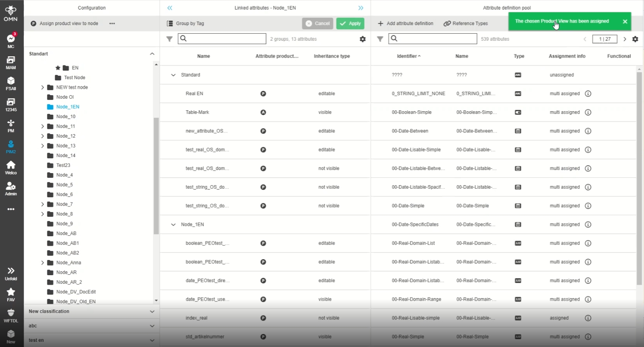Click info icon for 00-Boolean-Simple row
Viewport: 644px width, 347px height.
pyautogui.click(x=588, y=112)
